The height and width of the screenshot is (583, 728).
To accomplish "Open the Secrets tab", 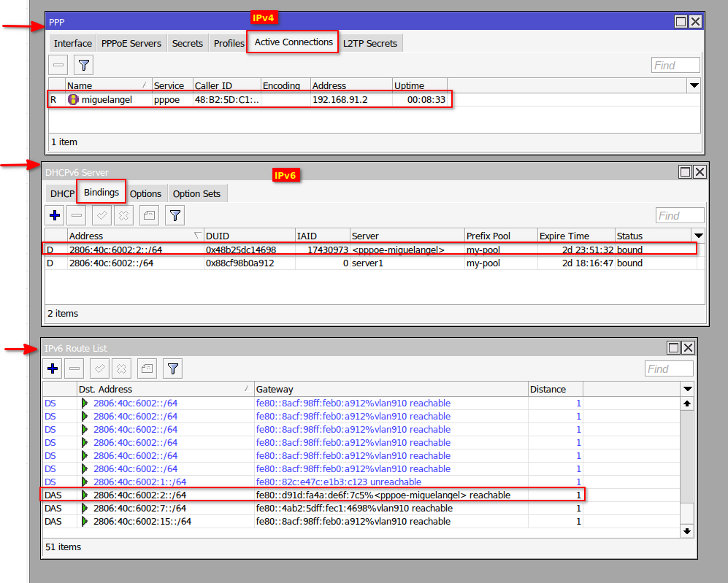I will point(188,43).
